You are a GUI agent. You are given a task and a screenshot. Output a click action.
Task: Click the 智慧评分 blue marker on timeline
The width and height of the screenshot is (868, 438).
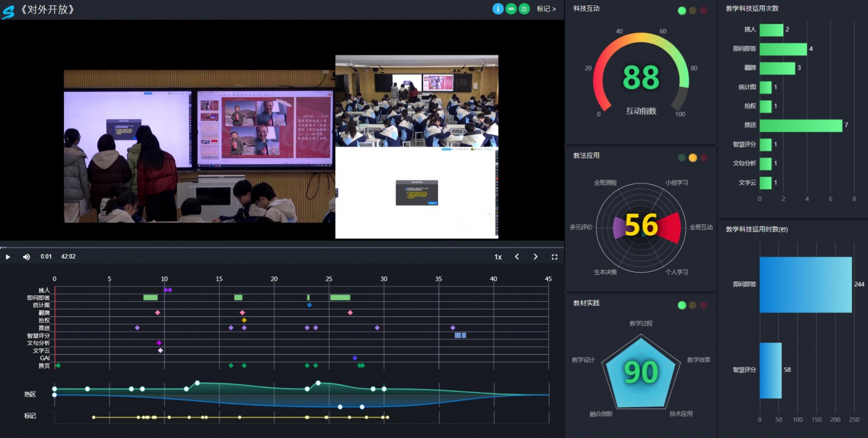pos(460,336)
